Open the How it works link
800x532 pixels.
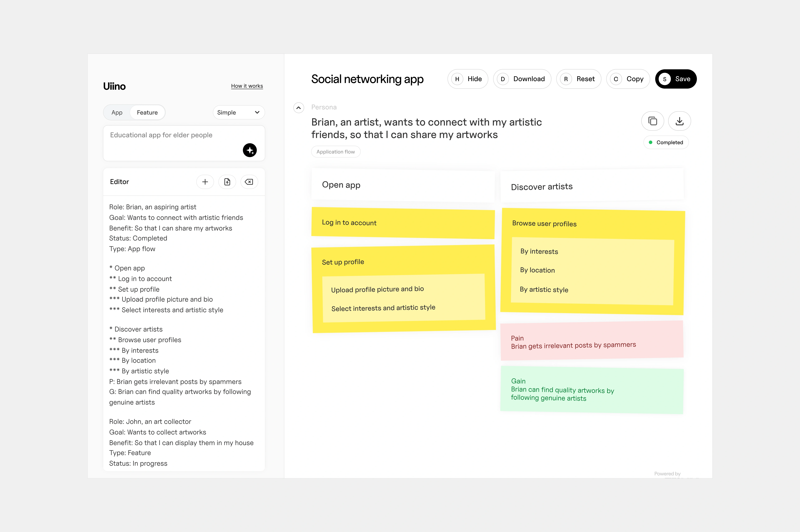[247, 86]
